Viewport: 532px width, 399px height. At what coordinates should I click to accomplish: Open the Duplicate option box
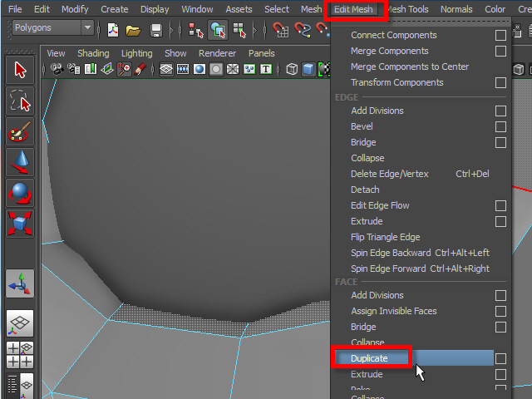click(500, 358)
